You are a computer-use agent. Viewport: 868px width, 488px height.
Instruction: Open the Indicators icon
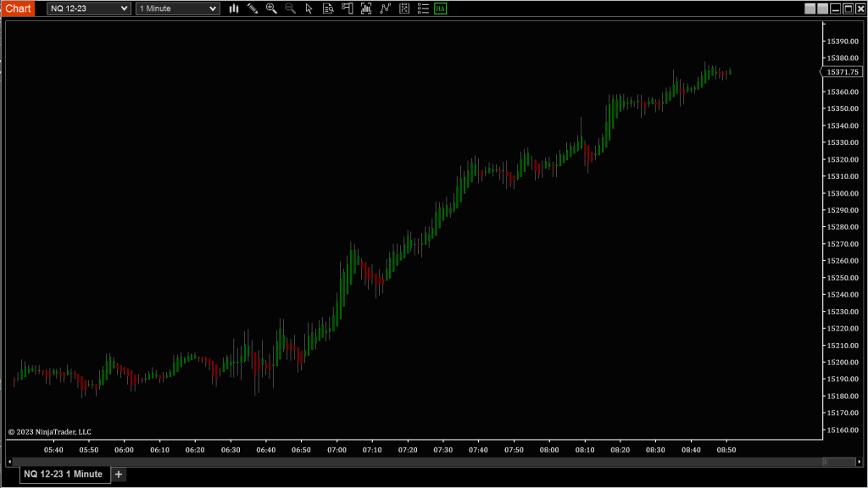(x=365, y=8)
